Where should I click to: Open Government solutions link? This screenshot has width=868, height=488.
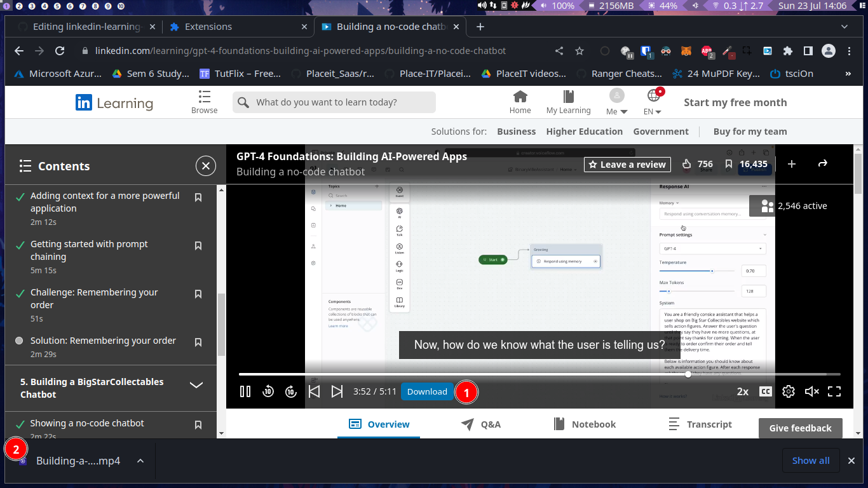click(661, 132)
